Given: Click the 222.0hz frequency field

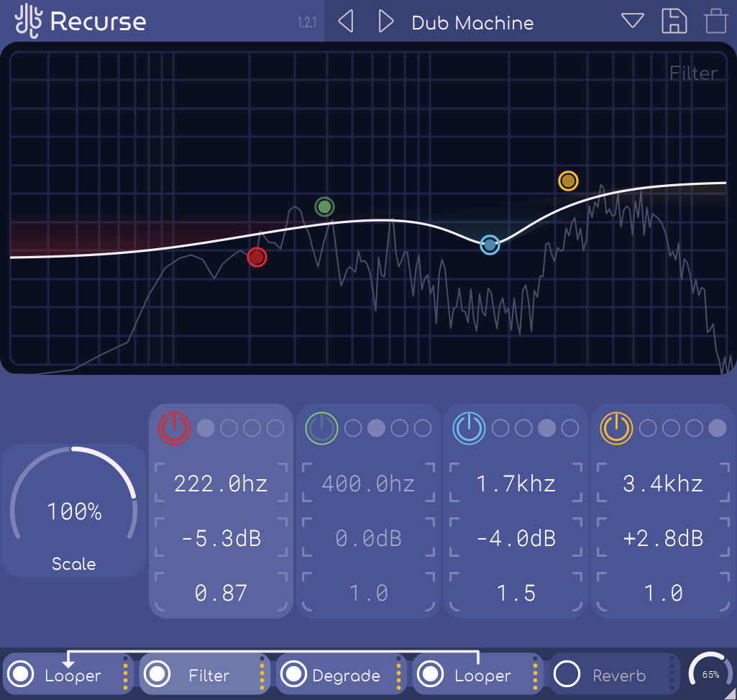Looking at the screenshot, I should (x=221, y=483).
